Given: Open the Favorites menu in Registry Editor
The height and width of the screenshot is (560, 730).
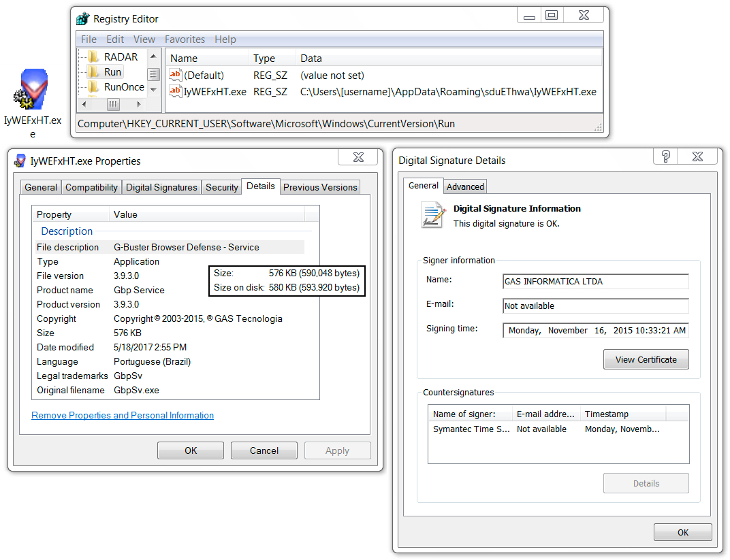Looking at the screenshot, I should (185, 39).
